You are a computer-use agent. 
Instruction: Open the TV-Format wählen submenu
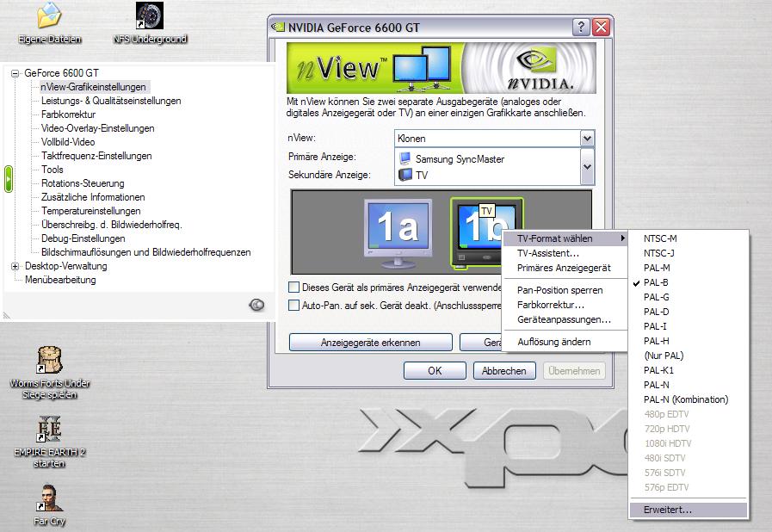tap(565, 238)
